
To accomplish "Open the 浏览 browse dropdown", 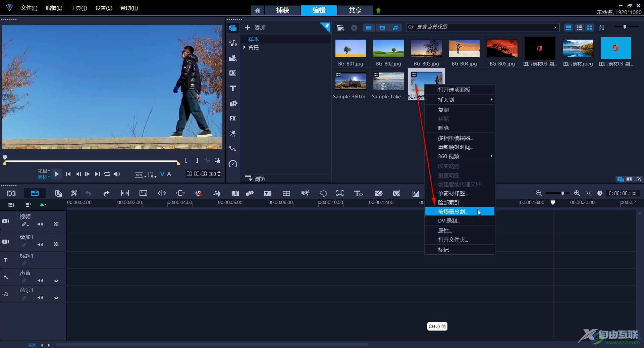I will (255, 179).
